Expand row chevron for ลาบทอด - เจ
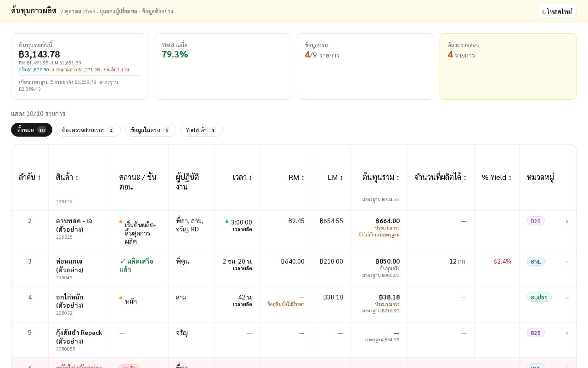Viewport: 588px width, 368px height. click(567, 221)
